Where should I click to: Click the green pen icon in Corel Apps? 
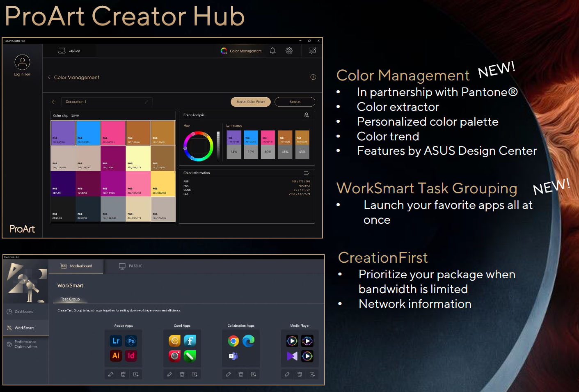190,355
